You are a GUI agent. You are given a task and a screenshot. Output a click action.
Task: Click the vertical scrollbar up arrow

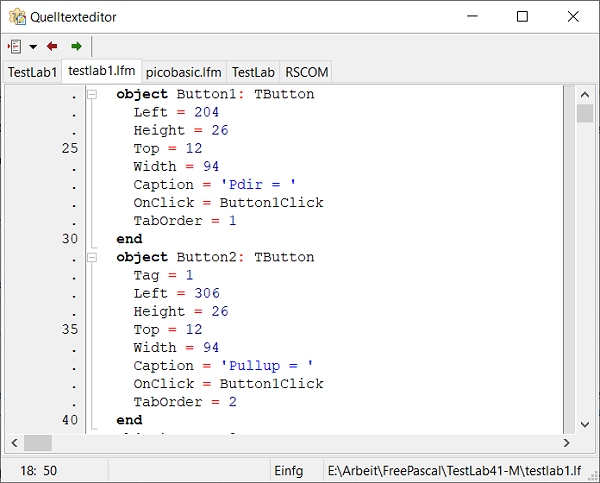click(x=585, y=93)
